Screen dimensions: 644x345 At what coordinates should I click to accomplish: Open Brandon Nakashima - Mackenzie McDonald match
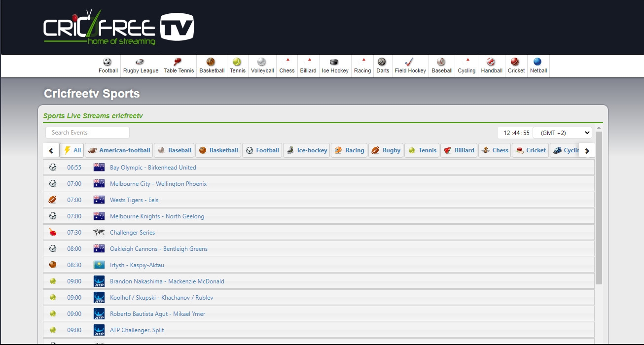pyautogui.click(x=167, y=281)
